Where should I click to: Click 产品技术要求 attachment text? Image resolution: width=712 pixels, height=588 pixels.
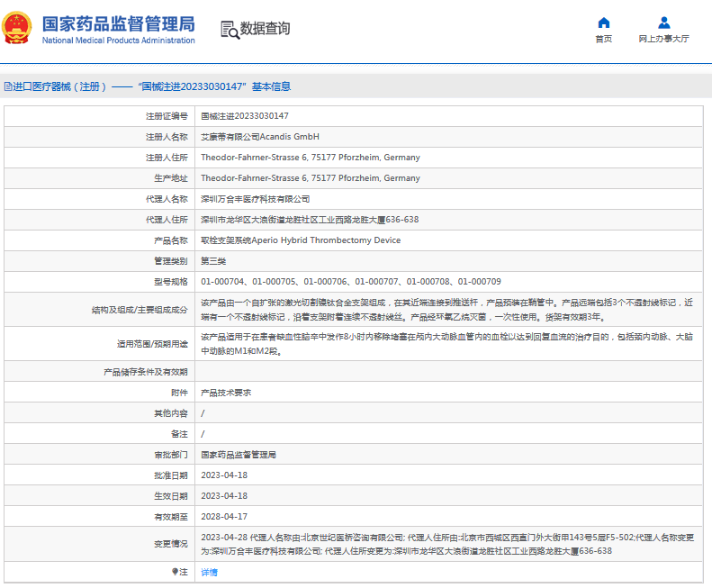[x=226, y=393]
